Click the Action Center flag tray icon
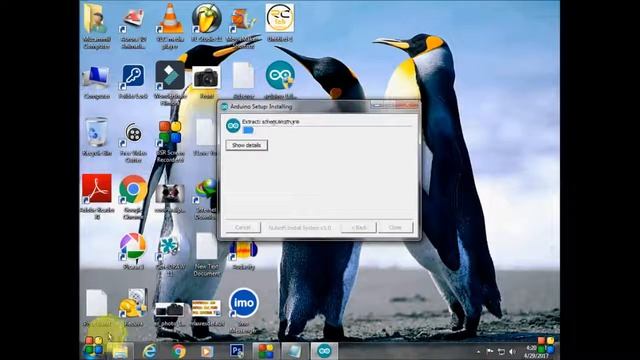The image size is (640, 360). 490,351
